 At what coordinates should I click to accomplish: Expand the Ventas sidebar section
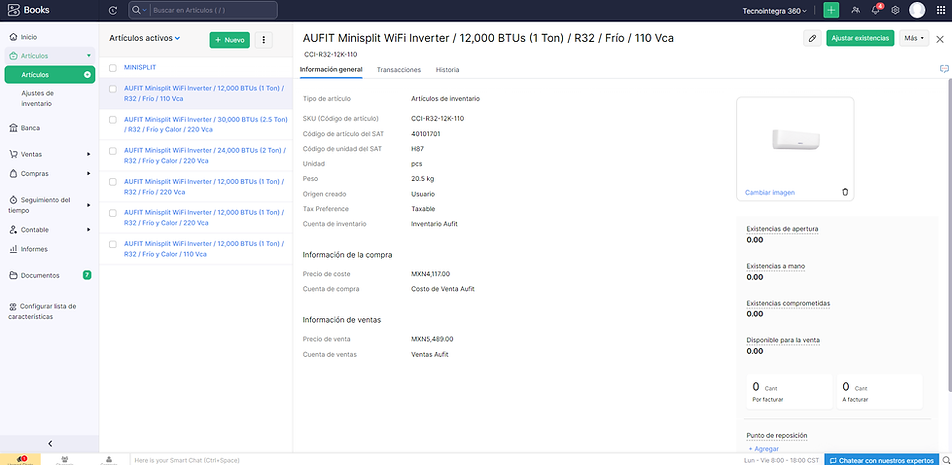point(50,154)
